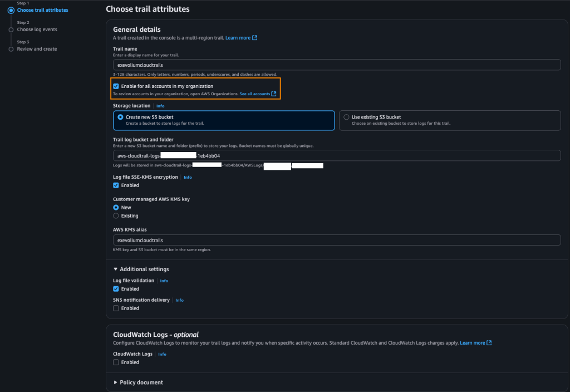Viewport: 570px width, 392px height.
Task: Collapse the Additional settings section
Action: point(116,269)
